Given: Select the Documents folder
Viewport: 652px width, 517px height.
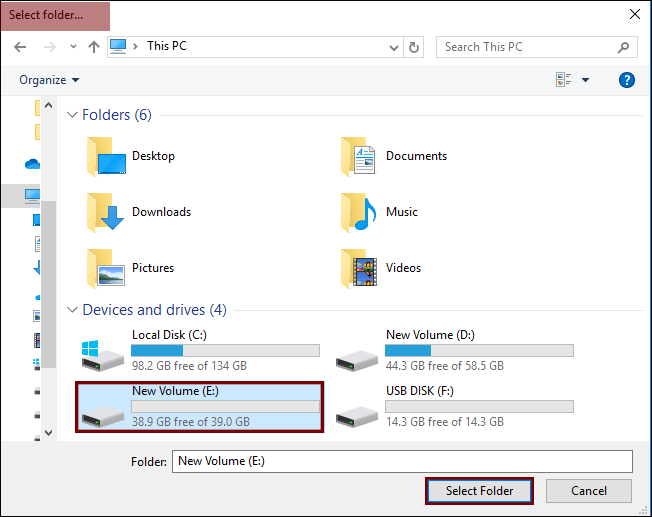Looking at the screenshot, I should click(x=394, y=156).
